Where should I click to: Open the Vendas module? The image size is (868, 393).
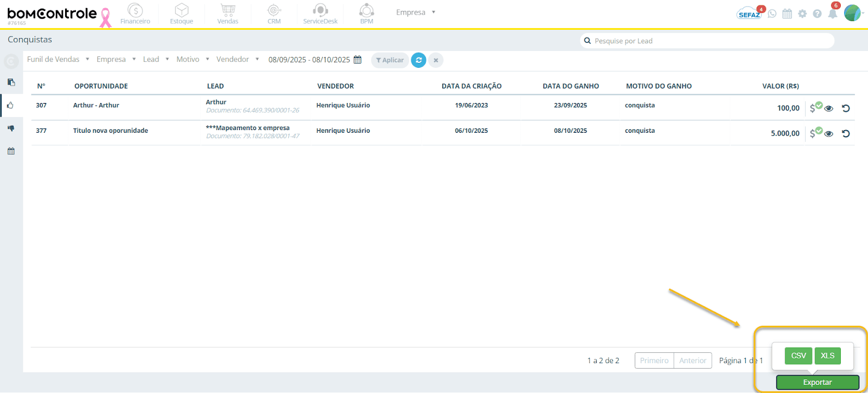228,14
